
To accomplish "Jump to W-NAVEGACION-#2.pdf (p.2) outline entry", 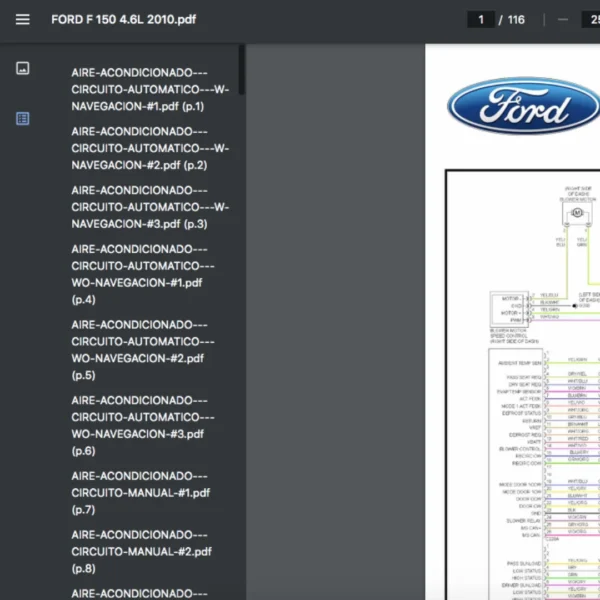I will (x=150, y=148).
